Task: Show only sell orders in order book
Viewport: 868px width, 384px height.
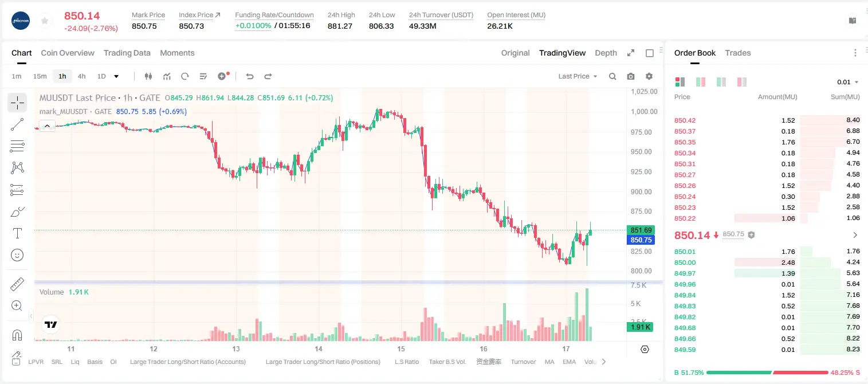Action: [x=741, y=82]
